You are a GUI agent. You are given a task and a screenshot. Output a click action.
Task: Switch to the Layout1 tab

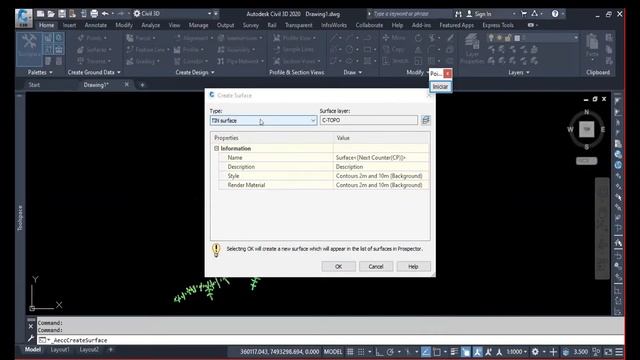(60, 350)
